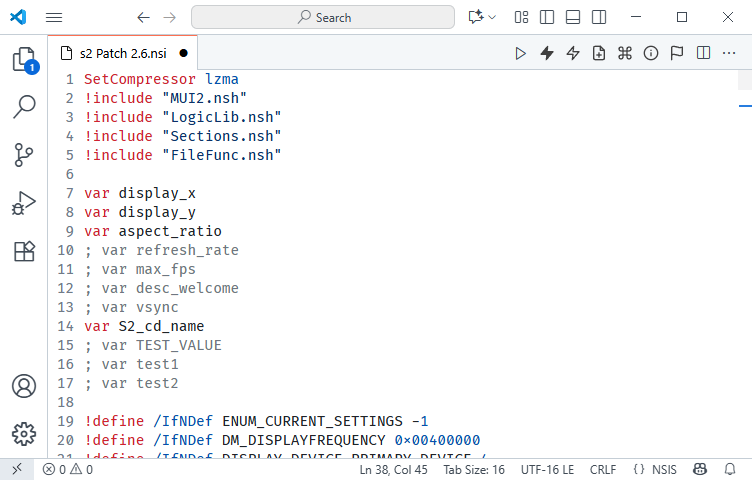Click the info circle icon in editor toolbar
Viewport: 752px width, 480px height.
651,53
